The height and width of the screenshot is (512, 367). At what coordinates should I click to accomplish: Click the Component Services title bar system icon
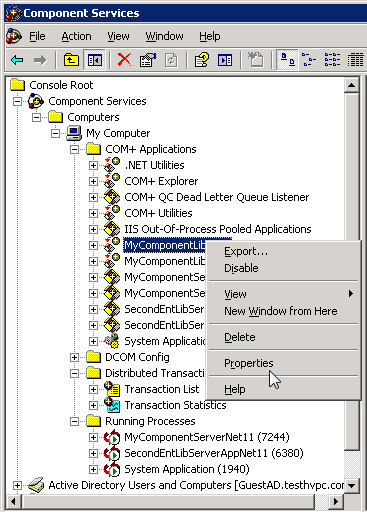[x=13, y=13]
